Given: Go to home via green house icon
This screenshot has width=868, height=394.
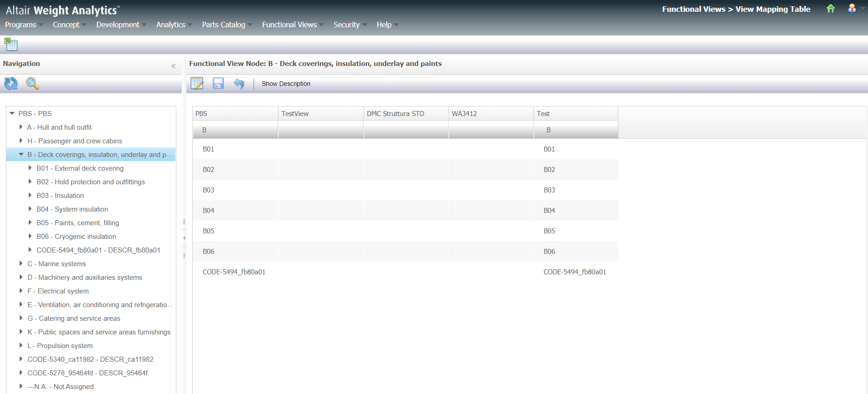Looking at the screenshot, I should click(x=831, y=9).
